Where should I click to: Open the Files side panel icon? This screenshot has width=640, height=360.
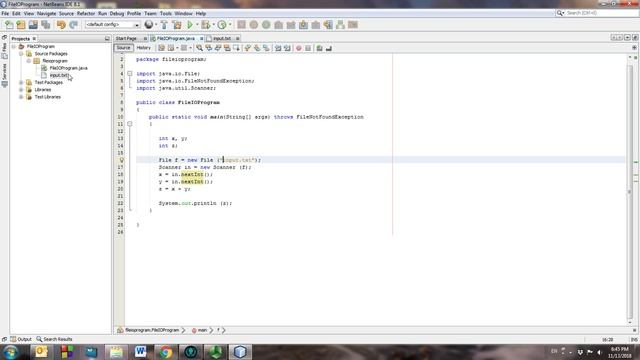tap(4, 51)
